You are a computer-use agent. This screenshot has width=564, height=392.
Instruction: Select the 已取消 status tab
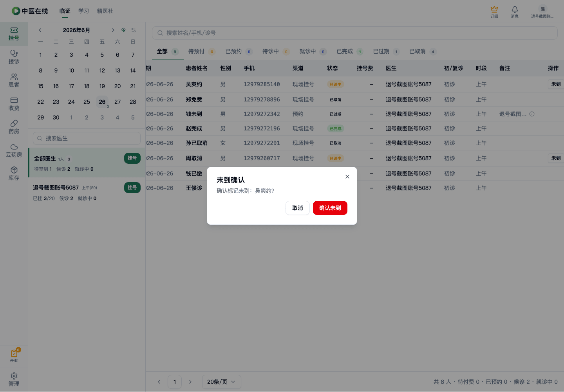[x=423, y=51]
